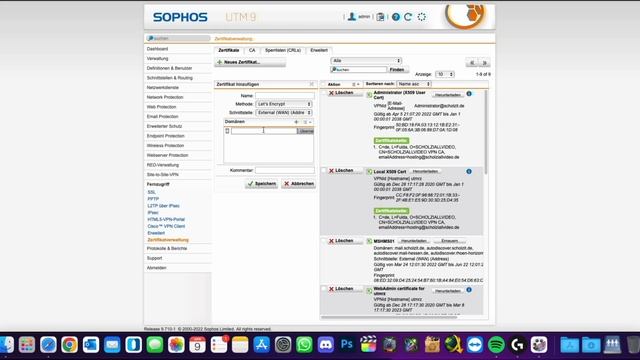Viewport: 640px width, 360px height.
Task: Open the Anzeige count dropdown
Action: click(x=445, y=74)
